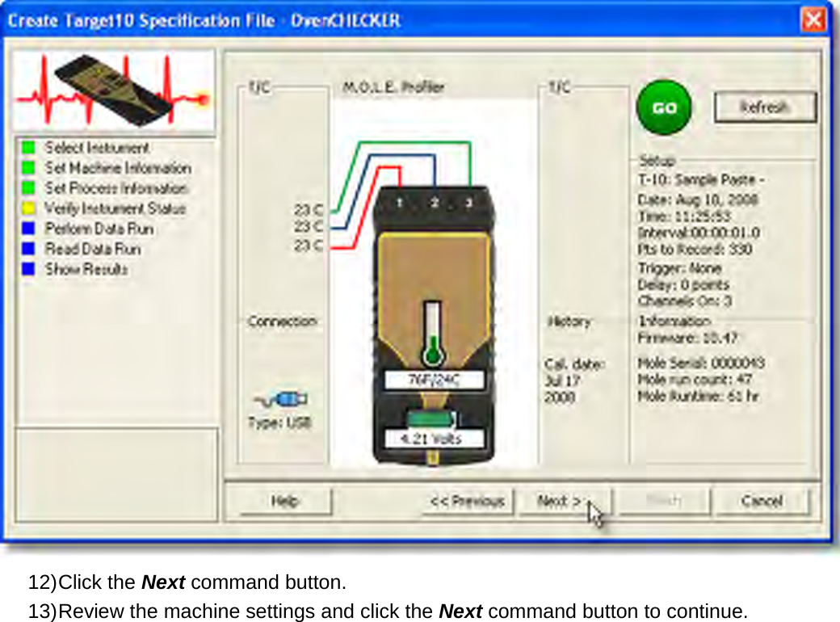Select the 'Verify Instrument Status' step label
Image resolution: width=840 pixels, height=622 pixels.
[115, 208]
